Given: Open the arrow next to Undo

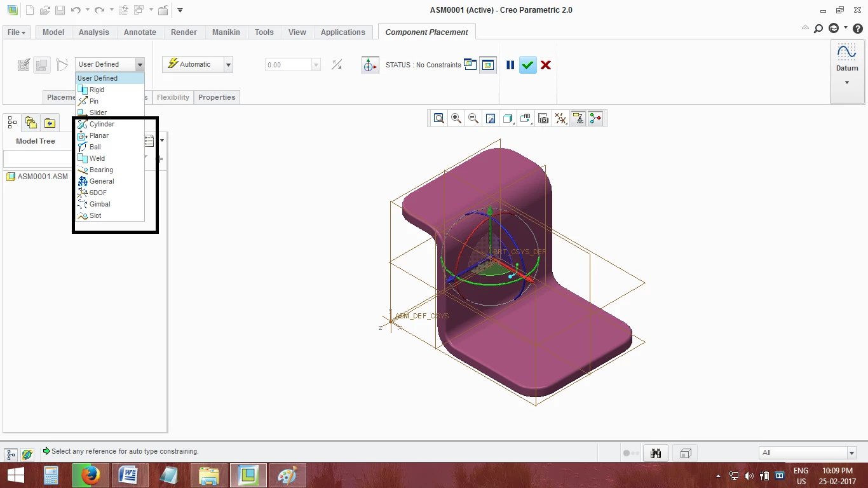Looking at the screenshot, I should (x=88, y=10).
